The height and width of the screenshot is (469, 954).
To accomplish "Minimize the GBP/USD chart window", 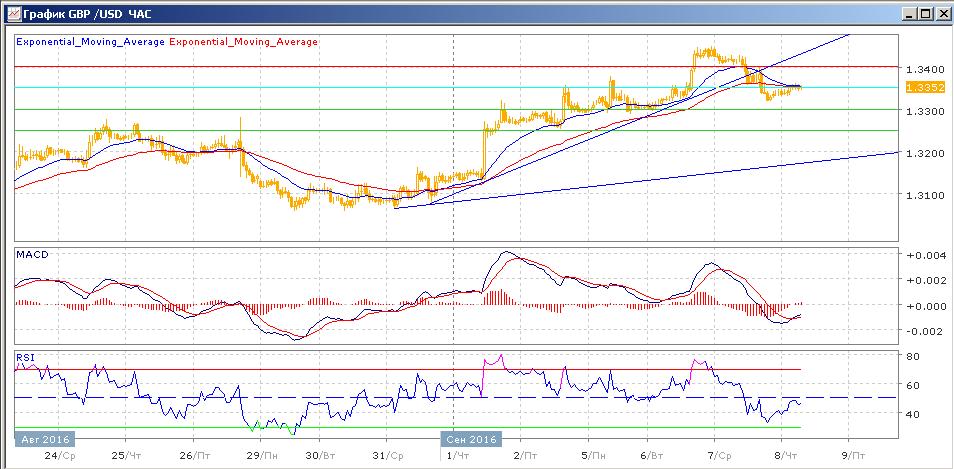I will pos(908,14).
